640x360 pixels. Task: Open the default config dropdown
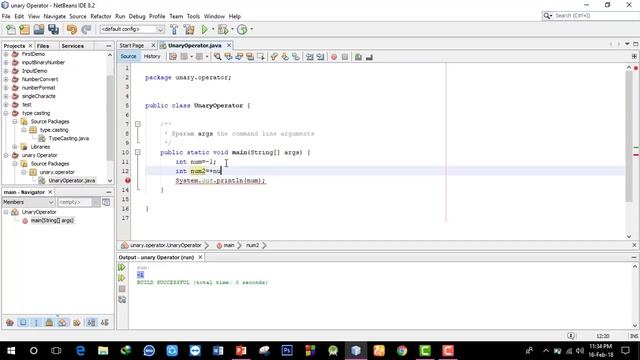point(132,29)
